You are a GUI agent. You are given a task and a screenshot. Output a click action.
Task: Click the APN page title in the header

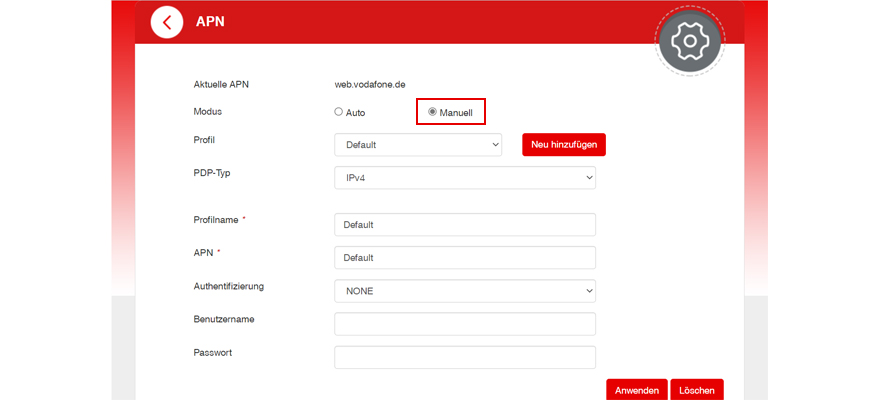[x=210, y=22]
